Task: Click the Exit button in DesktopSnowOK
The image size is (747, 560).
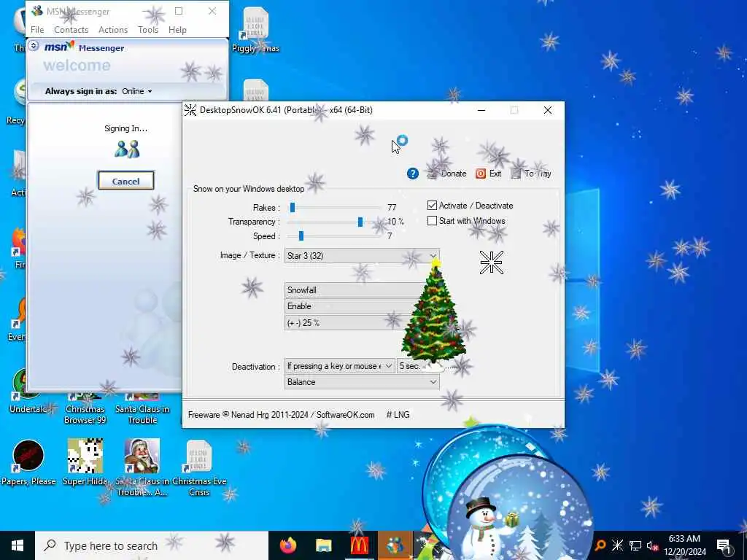Action: click(488, 174)
